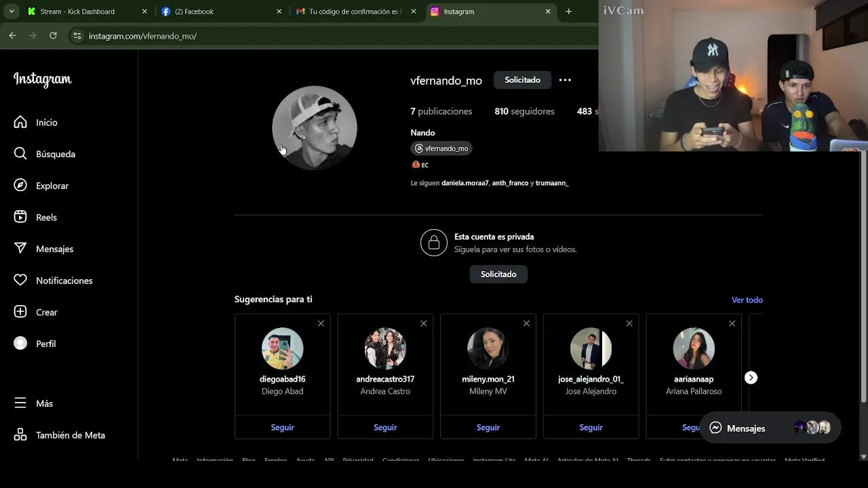
Task: Open andreacastro317 avatar
Action: pyautogui.click(x=385, y=348)
